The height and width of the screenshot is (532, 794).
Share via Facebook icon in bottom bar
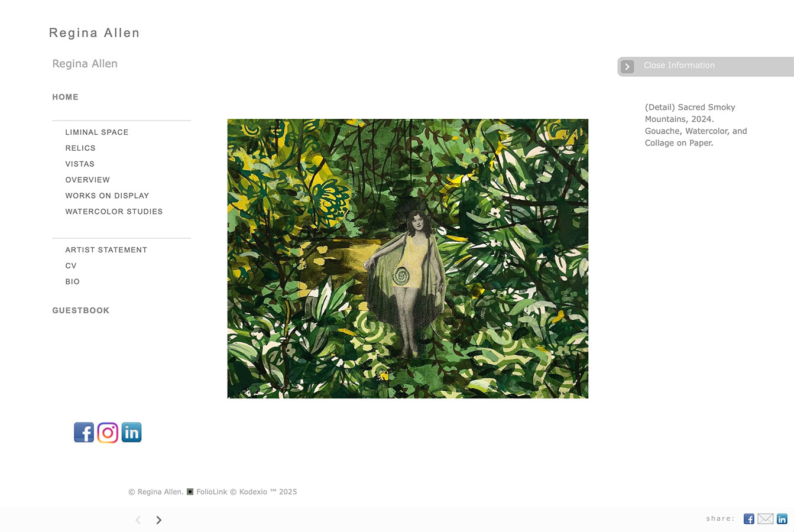(x=748, y=519)
